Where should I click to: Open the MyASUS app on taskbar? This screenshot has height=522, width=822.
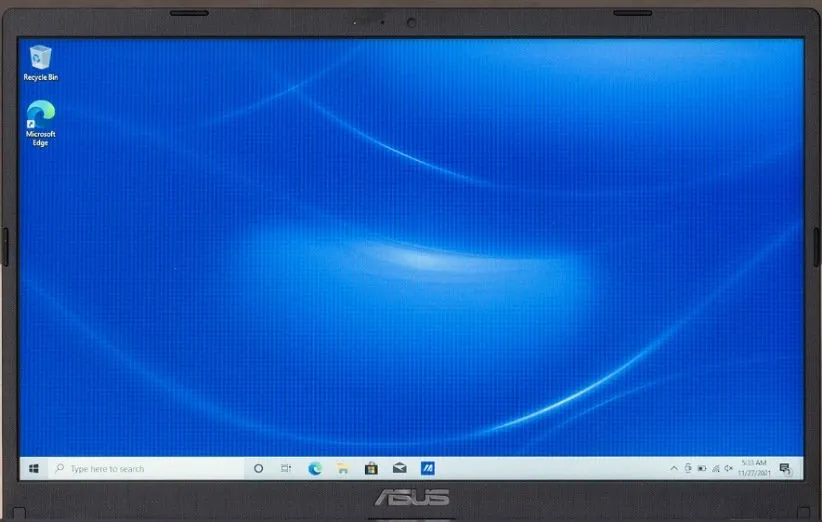coord(427,468)
